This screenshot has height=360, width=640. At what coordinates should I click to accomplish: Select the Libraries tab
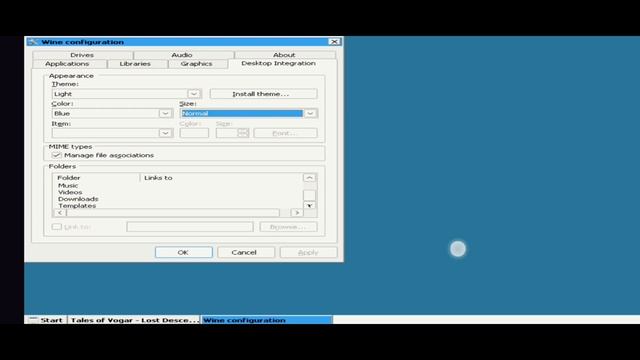(x=135, y=64)
